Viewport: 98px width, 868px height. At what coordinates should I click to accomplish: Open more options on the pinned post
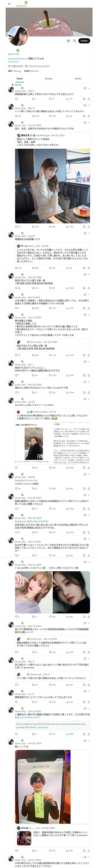tap(89, 88)
